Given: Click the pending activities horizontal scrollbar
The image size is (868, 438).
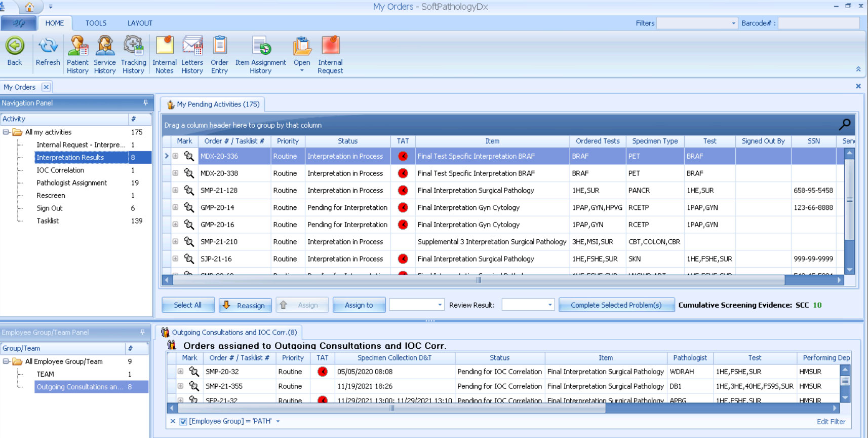Looking at the screenshot, I should coord(478,280).
